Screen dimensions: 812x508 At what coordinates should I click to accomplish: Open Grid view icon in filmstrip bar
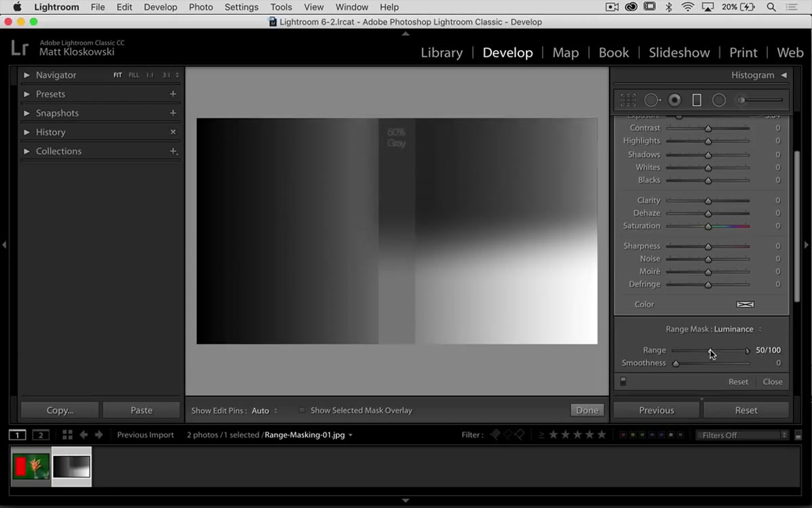[x=67, y=435]
